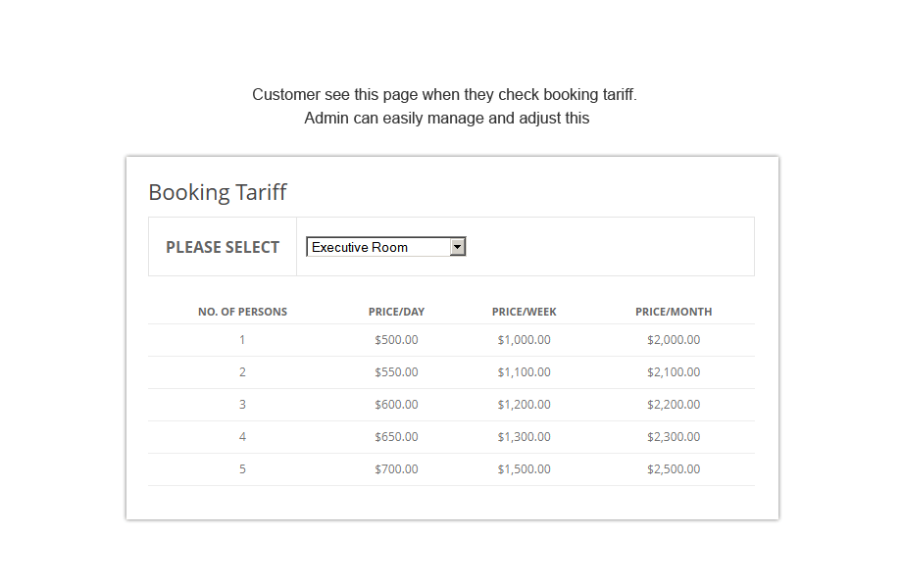
Task: Click the Booking Tariff heading
Action: (218, 192)
